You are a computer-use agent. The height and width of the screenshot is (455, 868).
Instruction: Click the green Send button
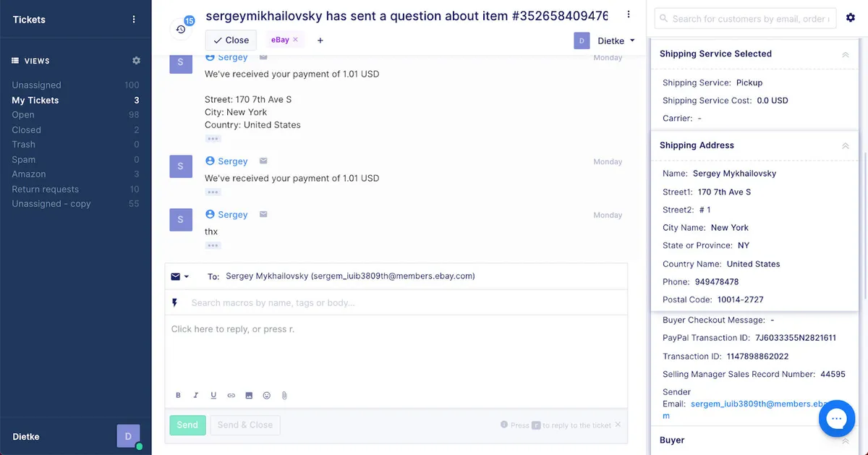pyautogui.click(x=187, y=425)
